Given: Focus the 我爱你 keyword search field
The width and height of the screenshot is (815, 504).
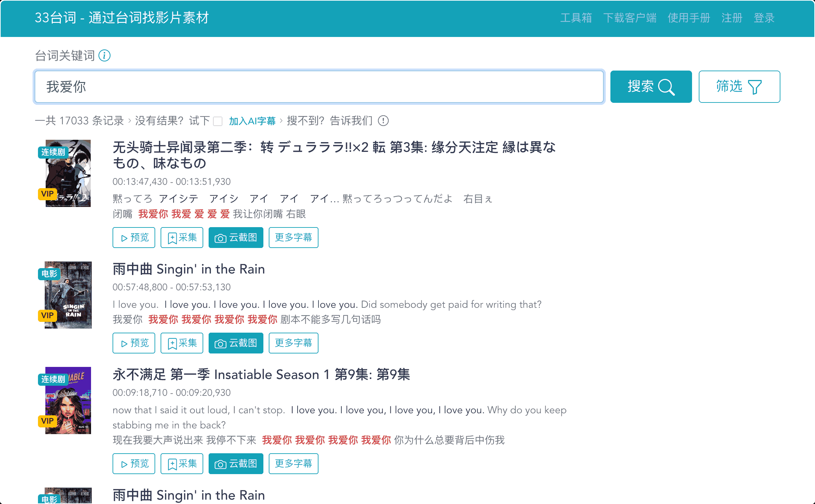Looking at the screenshot, I should pyautogui.click(x=319, y=87).
